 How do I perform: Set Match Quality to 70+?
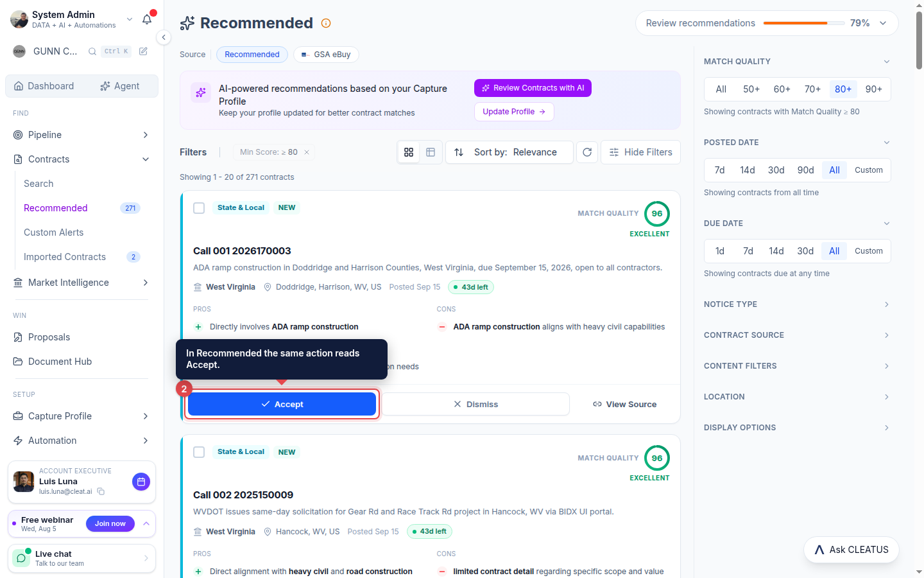click(812, 89)
